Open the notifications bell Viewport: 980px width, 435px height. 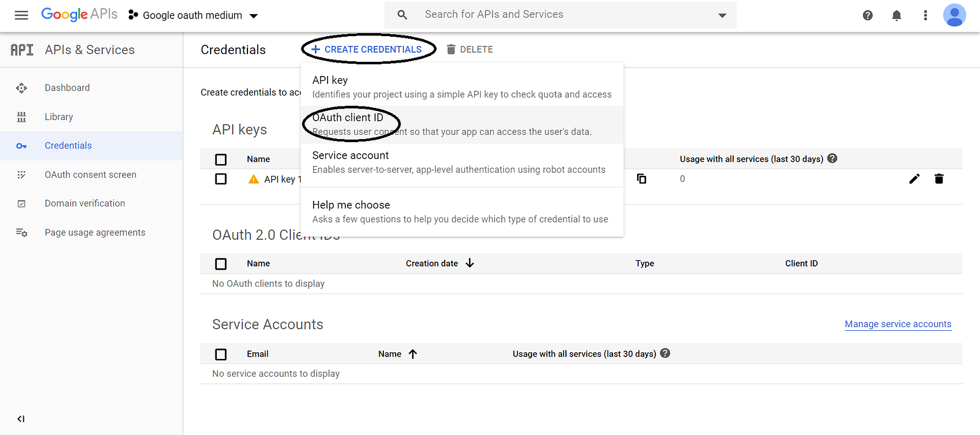pyautogui.click(x=897, y=15)
